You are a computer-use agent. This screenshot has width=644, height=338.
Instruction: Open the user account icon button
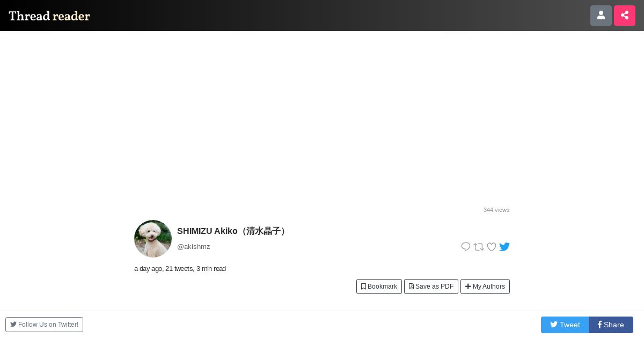[x=601, y=16]
